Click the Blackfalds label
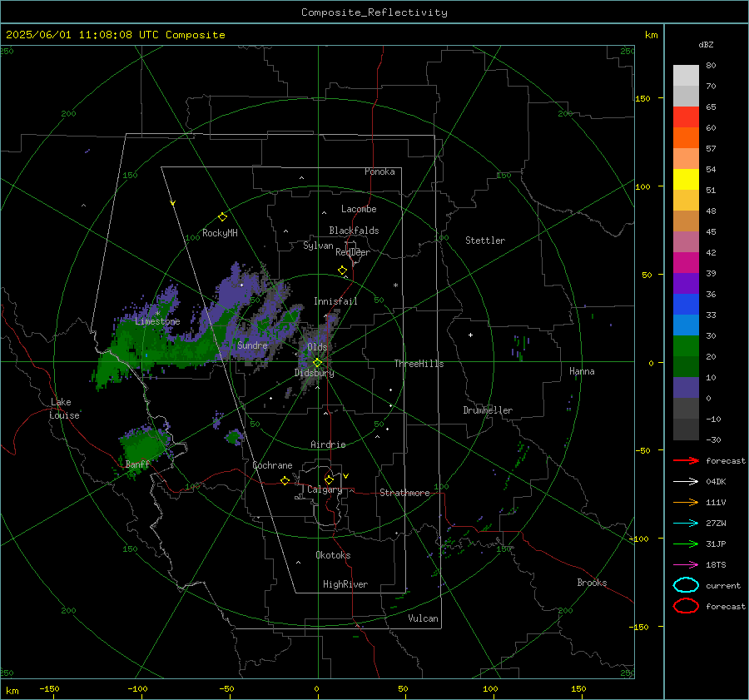 tap(354, 231)
